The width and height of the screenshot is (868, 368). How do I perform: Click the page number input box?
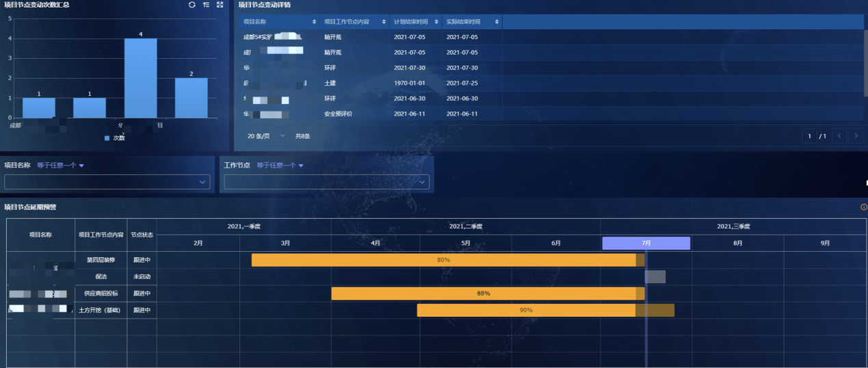809,136
